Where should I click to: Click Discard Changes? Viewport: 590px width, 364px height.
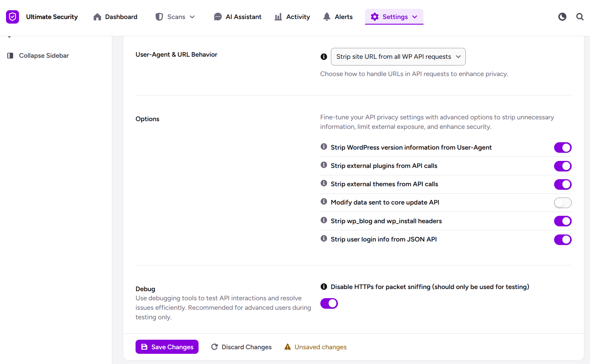click(x=241, y=347)
